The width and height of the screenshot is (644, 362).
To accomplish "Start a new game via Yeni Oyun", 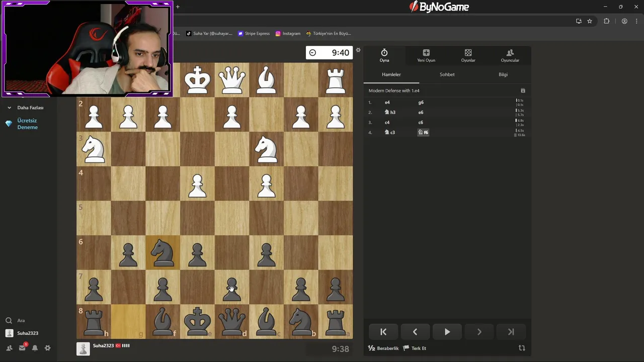I will point(426,55).
